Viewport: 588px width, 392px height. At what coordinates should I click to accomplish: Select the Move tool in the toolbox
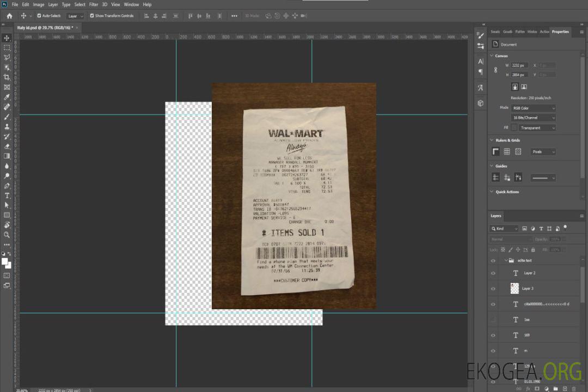pyautogui.click(x=7, y=38)
